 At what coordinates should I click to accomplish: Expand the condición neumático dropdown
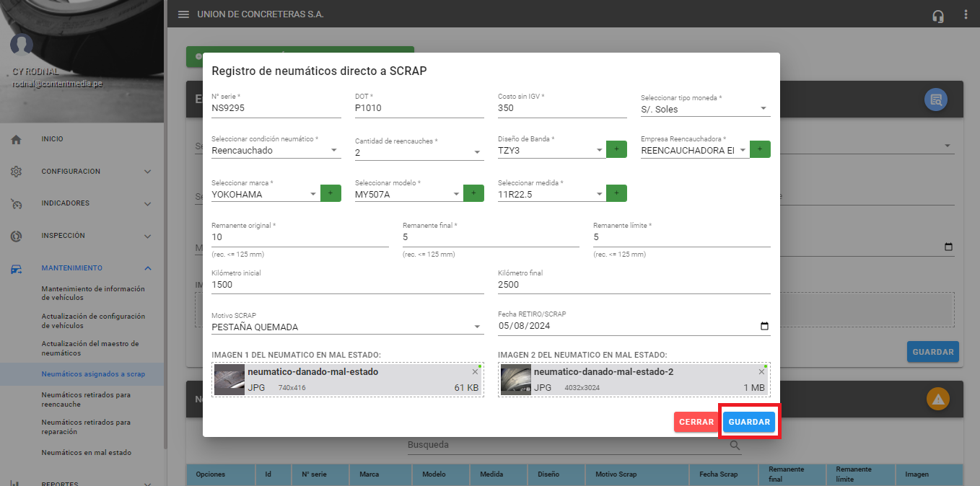[x=333, y=151]
